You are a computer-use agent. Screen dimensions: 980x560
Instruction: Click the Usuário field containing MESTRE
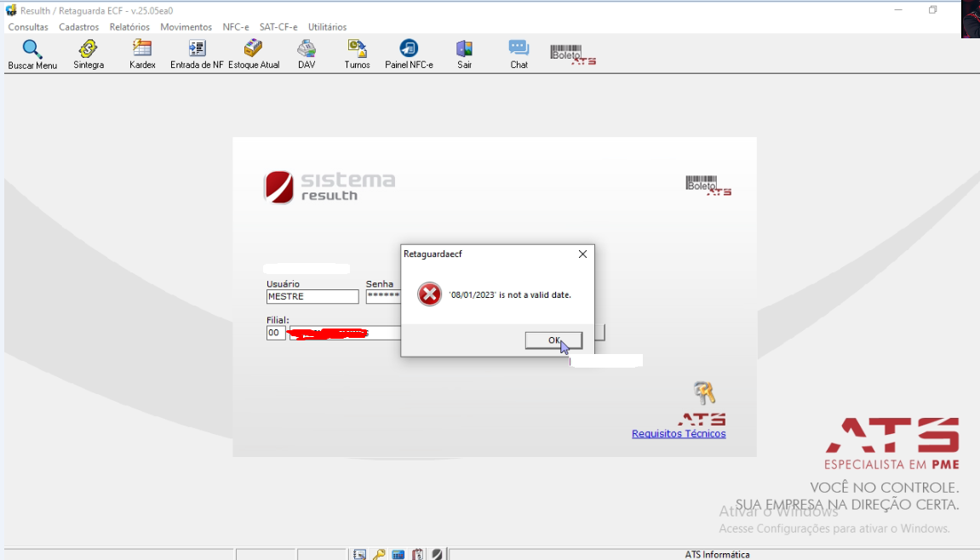(x=312, y=296)
